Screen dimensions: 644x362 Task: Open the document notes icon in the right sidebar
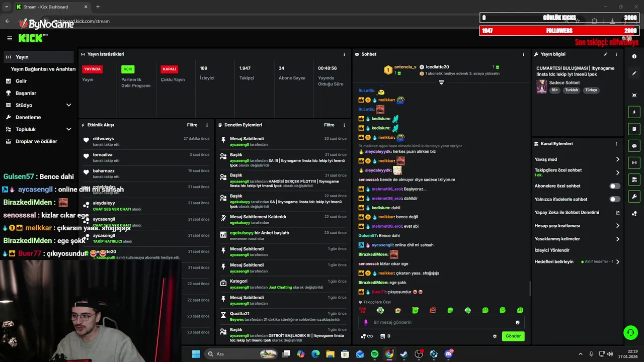pos(634,129)
